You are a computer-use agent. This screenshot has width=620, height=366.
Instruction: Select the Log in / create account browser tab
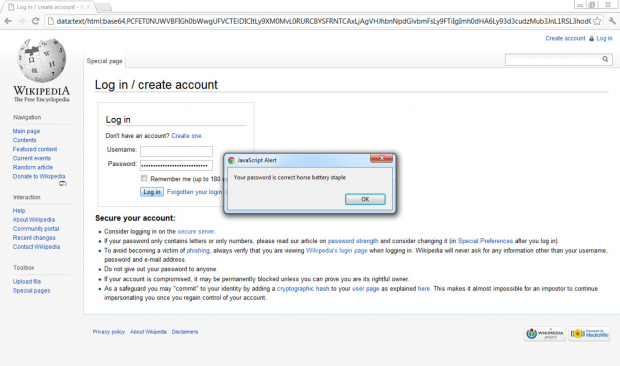(x=47, y=7)
